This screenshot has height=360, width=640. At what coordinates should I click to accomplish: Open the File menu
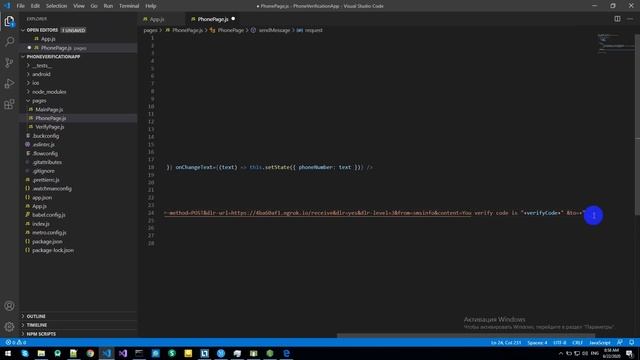click(20, 6)
